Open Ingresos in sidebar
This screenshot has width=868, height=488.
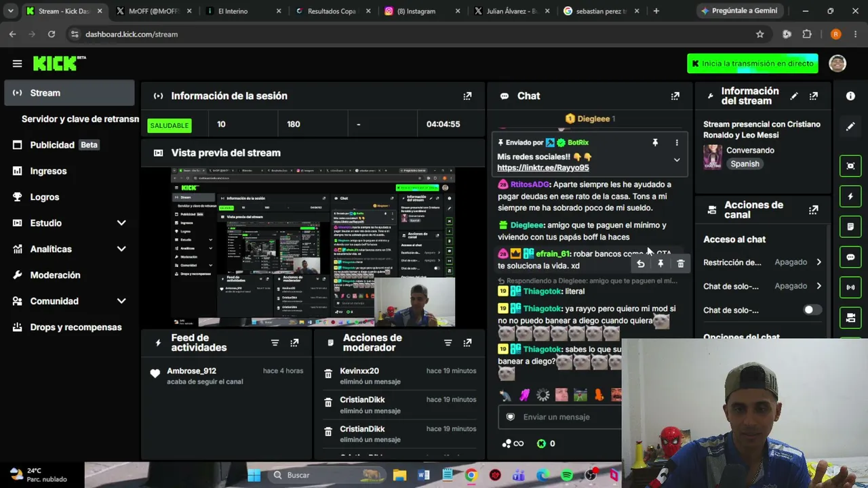point(69,171)
